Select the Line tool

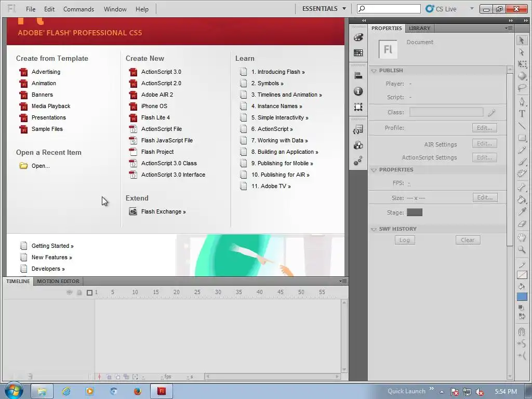522,126
